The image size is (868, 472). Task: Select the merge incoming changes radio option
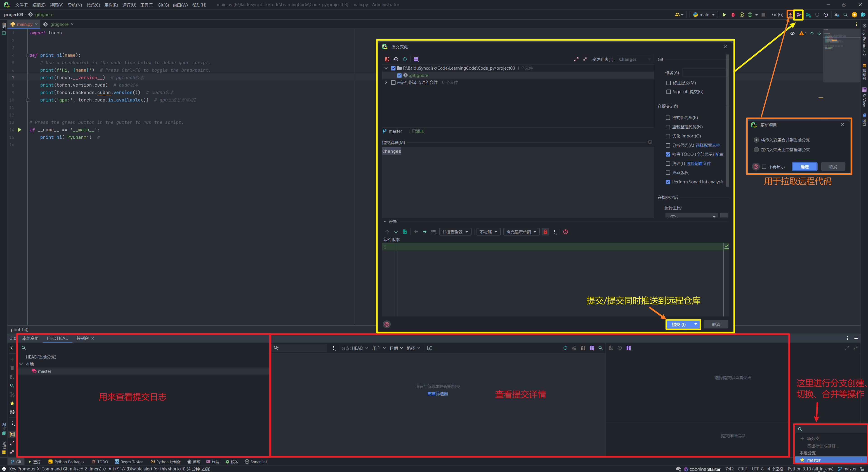click(757, 140)
